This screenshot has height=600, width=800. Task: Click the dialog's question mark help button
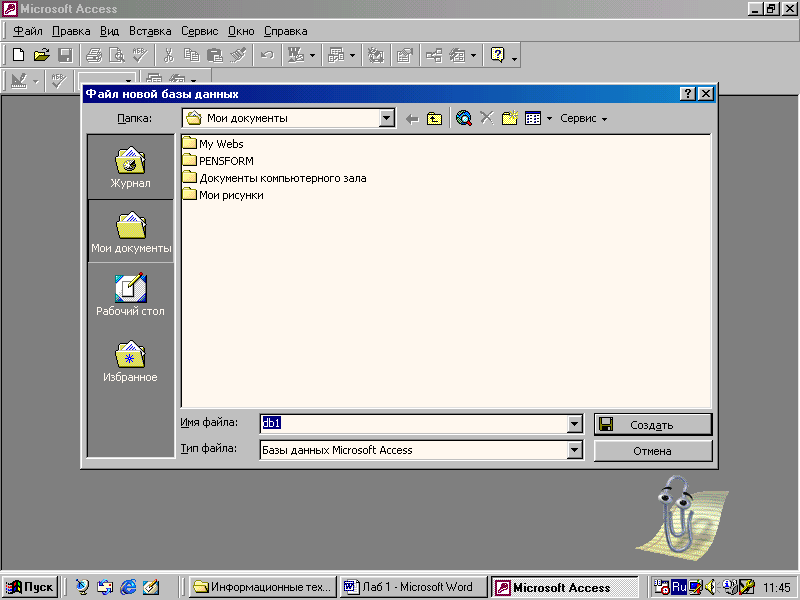tap(687, 93)
